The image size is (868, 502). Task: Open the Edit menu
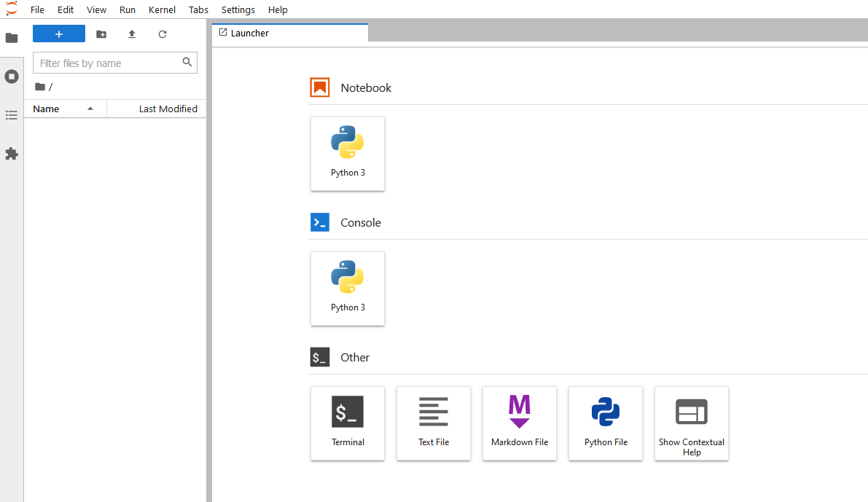click(x=66, y=10)
